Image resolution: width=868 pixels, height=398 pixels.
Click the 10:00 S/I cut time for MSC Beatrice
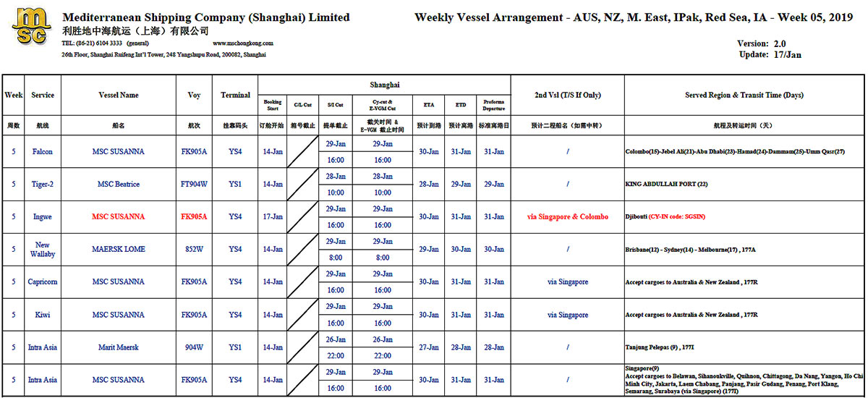(335, 193)
